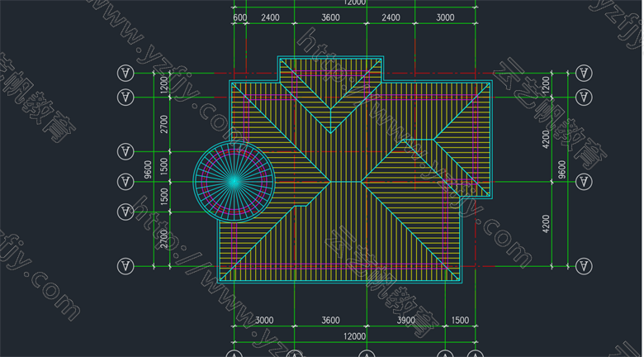The image size is (644, 357).
Task: Click the 2400 dimension between 600 and 3600
Action: (x=270, y=17)
